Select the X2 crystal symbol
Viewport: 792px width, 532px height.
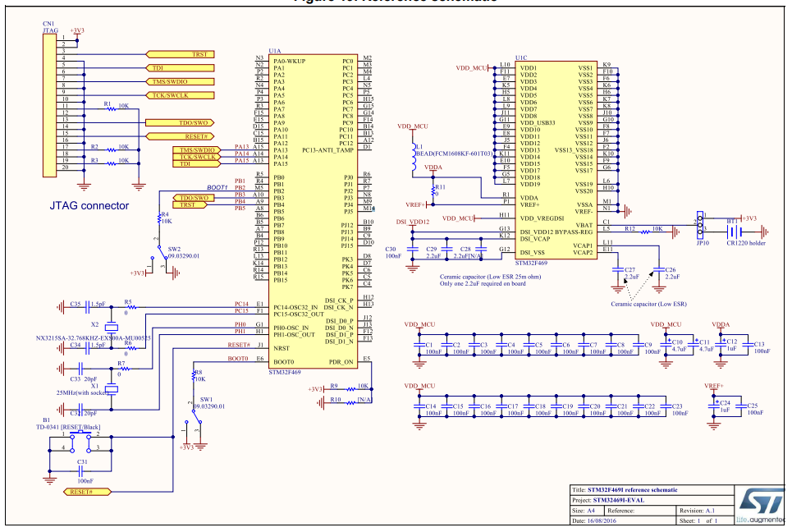[111, 327]
